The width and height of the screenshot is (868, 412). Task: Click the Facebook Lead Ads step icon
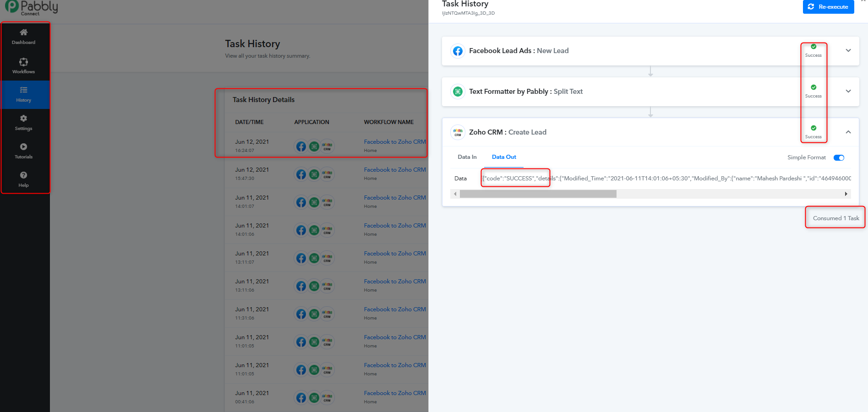[x=458, y=51]
